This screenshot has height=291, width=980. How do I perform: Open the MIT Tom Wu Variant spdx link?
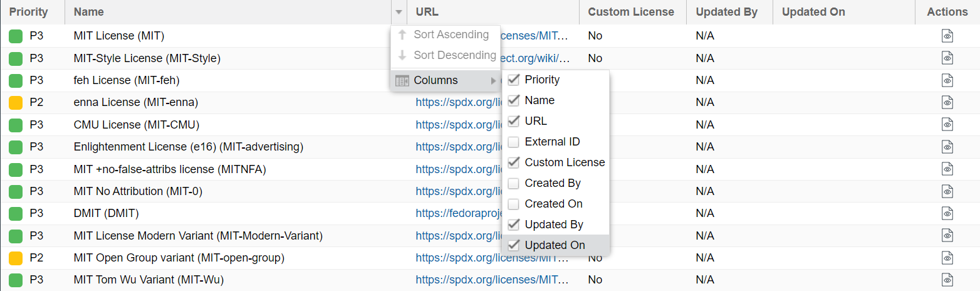(493, 280)
